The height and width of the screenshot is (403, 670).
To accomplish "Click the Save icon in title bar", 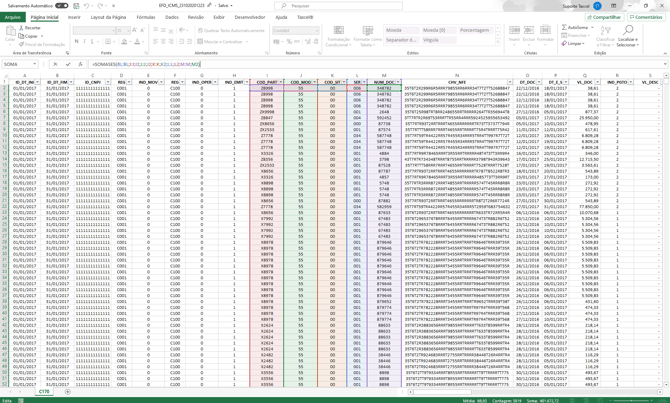I will (x=75, y=5).
